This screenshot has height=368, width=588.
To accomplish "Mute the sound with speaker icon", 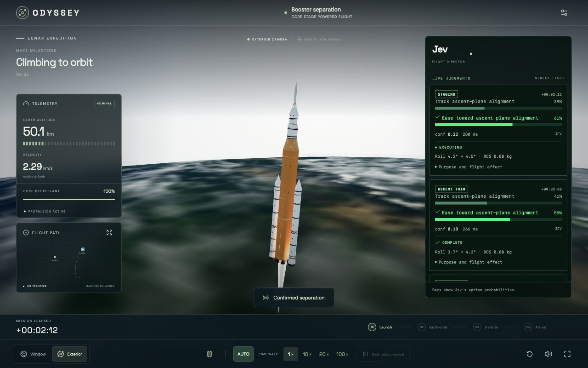I will click(x=548, y=354).
